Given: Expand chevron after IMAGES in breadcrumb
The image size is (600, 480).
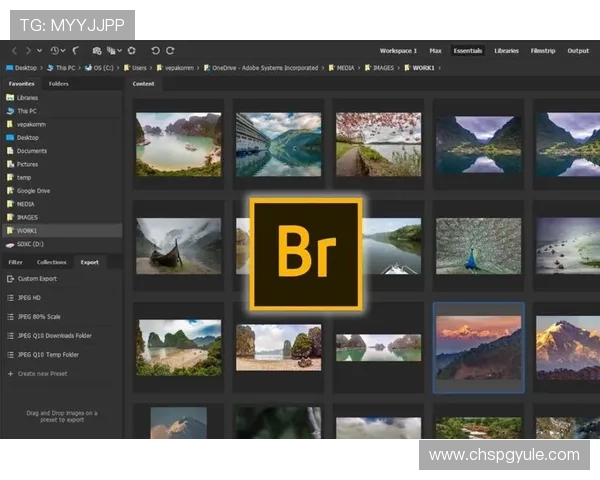Looking at the screenshot, I should 399,68.
